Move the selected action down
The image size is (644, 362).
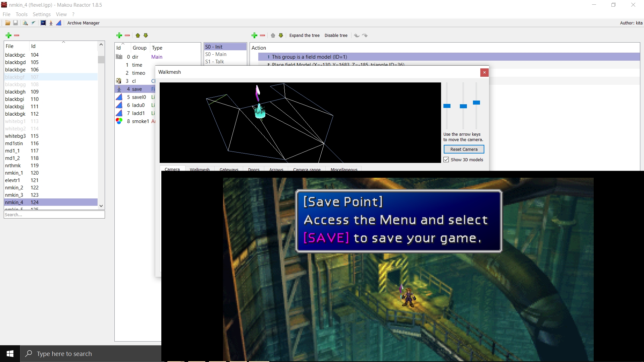(281, 36)
